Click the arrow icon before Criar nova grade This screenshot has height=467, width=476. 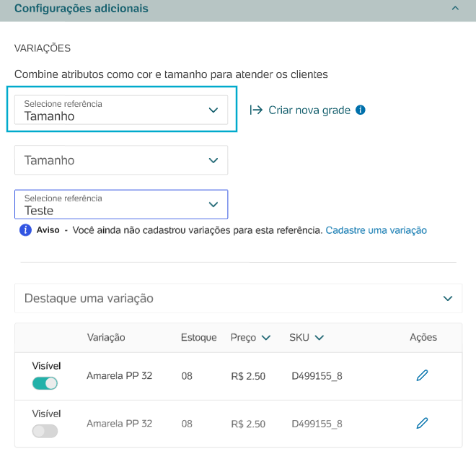pos(256,110)
